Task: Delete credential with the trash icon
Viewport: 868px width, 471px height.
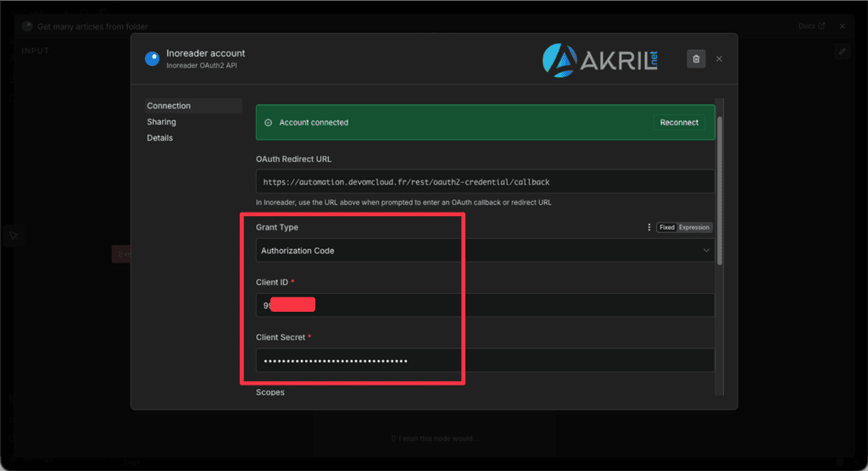Action: point(696,58)
